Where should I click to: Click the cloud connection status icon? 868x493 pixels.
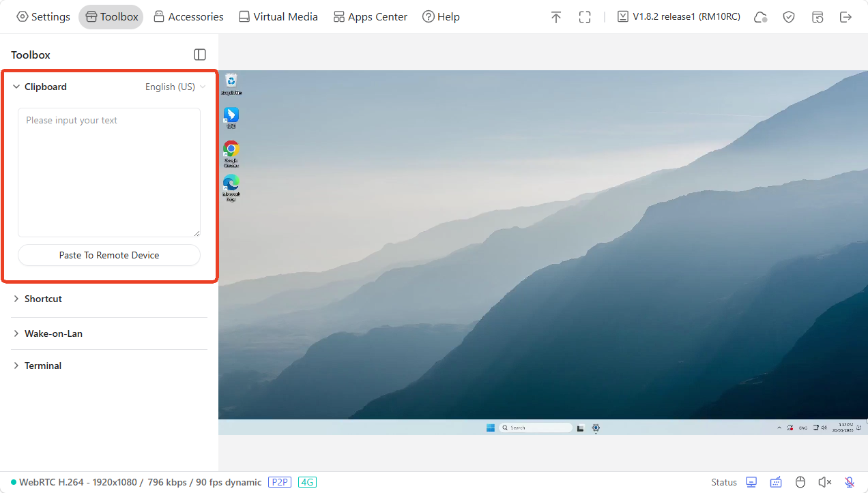pyautogui.click(x=760, y=17)
